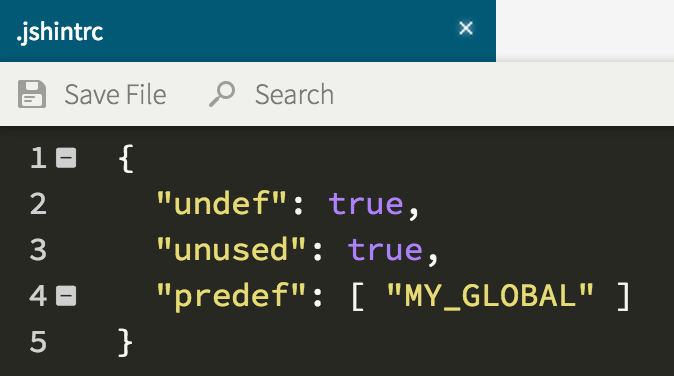Click the Search button label

click(294, 95)
